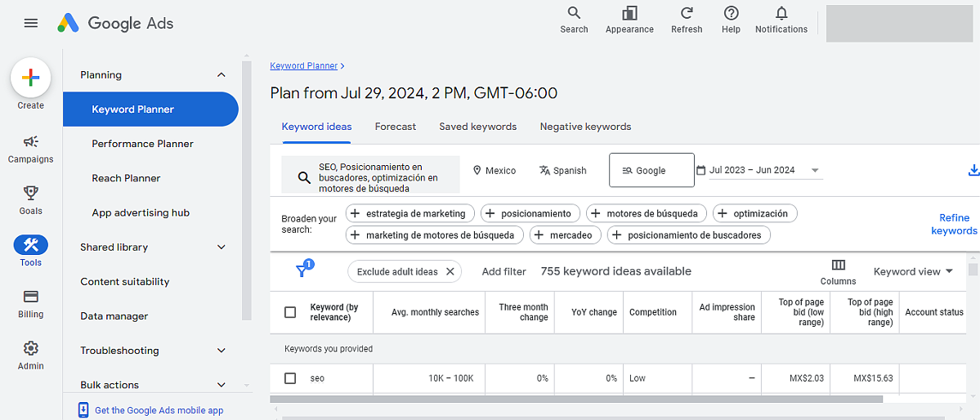Tick the checkbox for seo keyword
980x420 pixels.
click(290, 378)
